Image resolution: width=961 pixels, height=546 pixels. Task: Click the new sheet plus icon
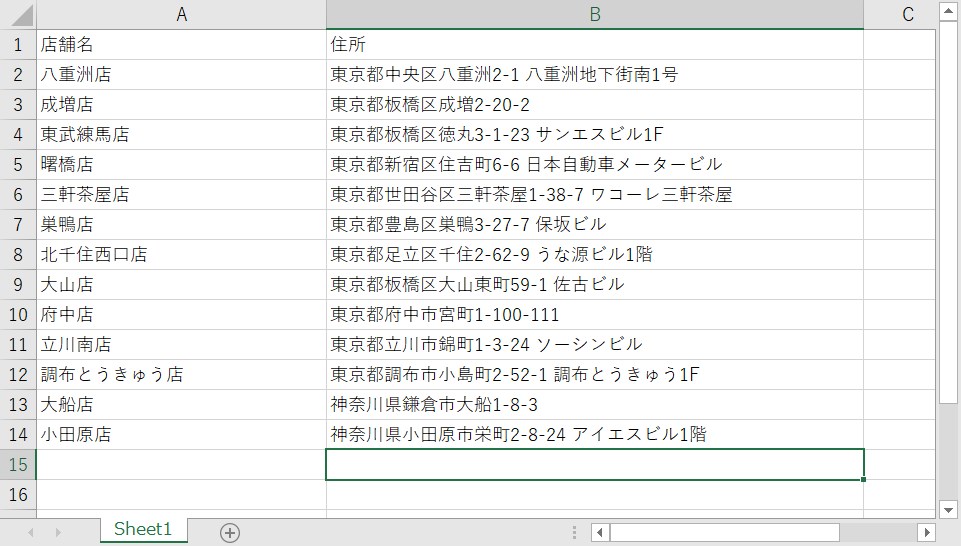230,533
